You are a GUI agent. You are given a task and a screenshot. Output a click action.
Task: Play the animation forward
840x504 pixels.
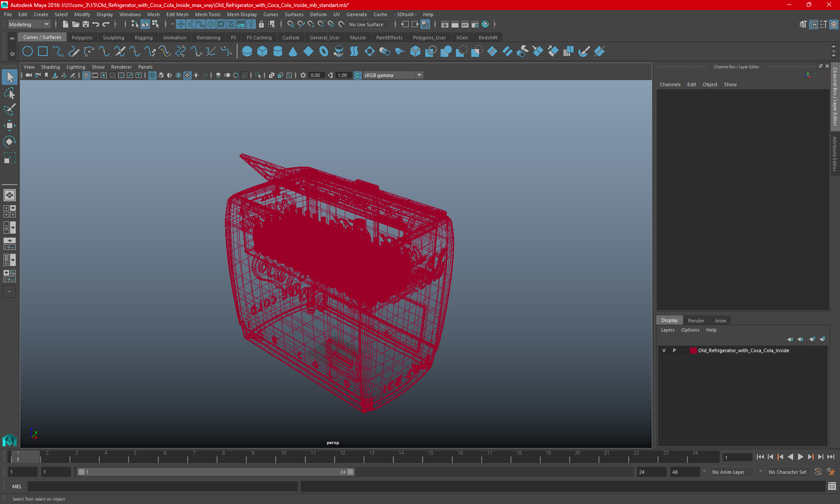point(800,457)
